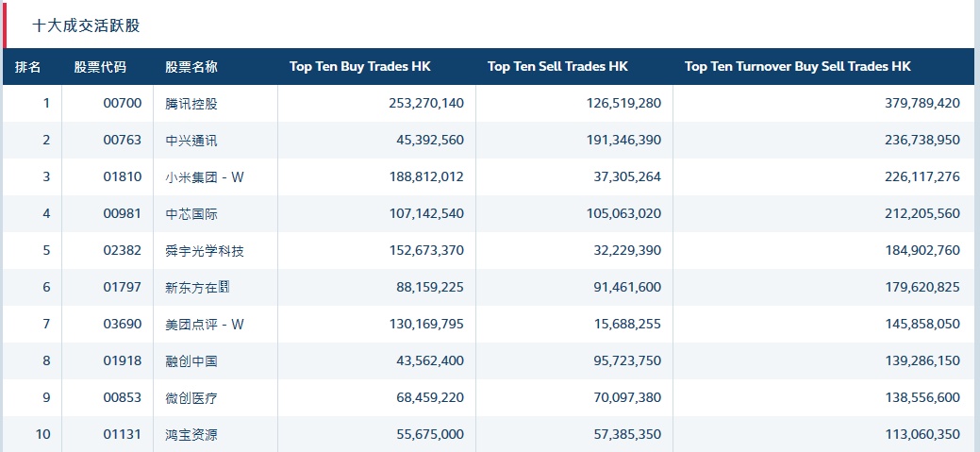Select the 融创中国 stock name

click(191, 361)
